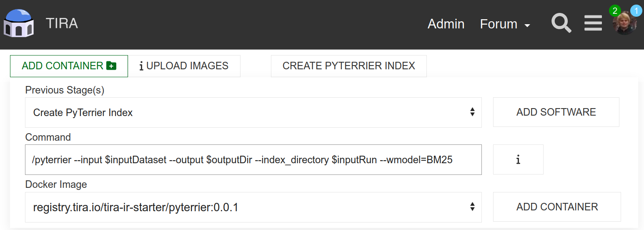Image resolution: width=644 pixels, height=230 pixels.
Task: Click the Command label text
Action: 48,137
